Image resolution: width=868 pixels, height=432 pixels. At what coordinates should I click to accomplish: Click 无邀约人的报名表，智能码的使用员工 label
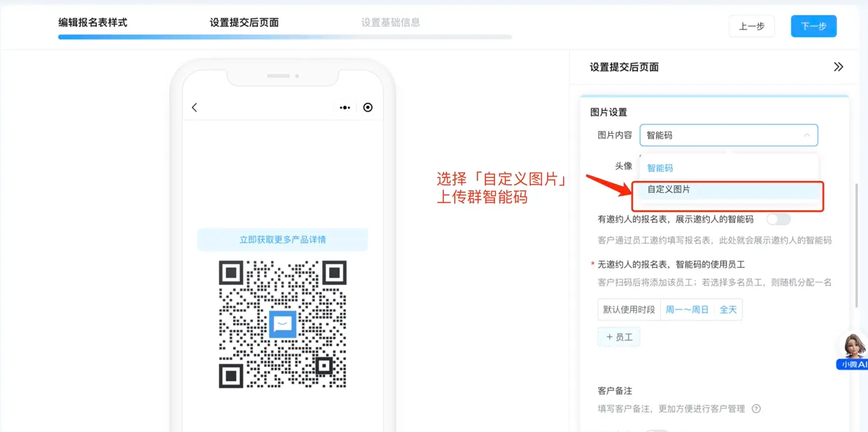[671, 264]
